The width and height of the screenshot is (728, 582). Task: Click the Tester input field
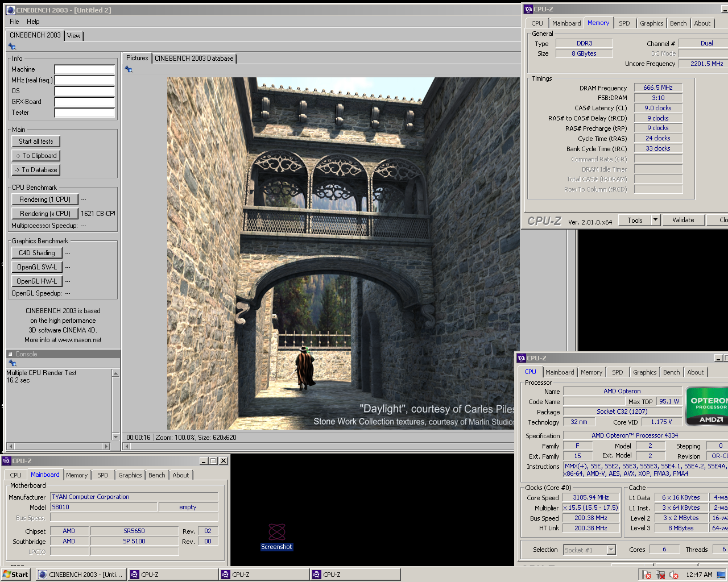click(x=85, y=113)
